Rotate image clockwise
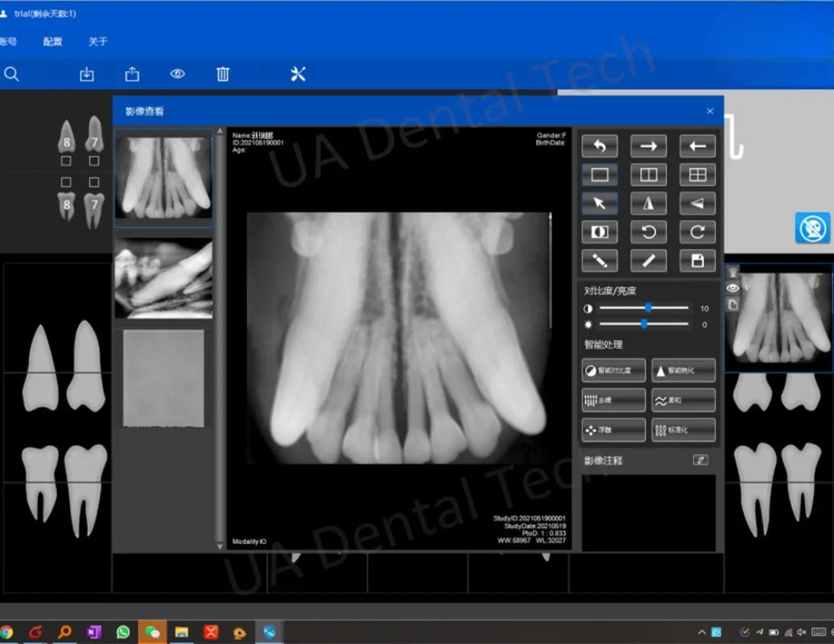 coord(697,233)
